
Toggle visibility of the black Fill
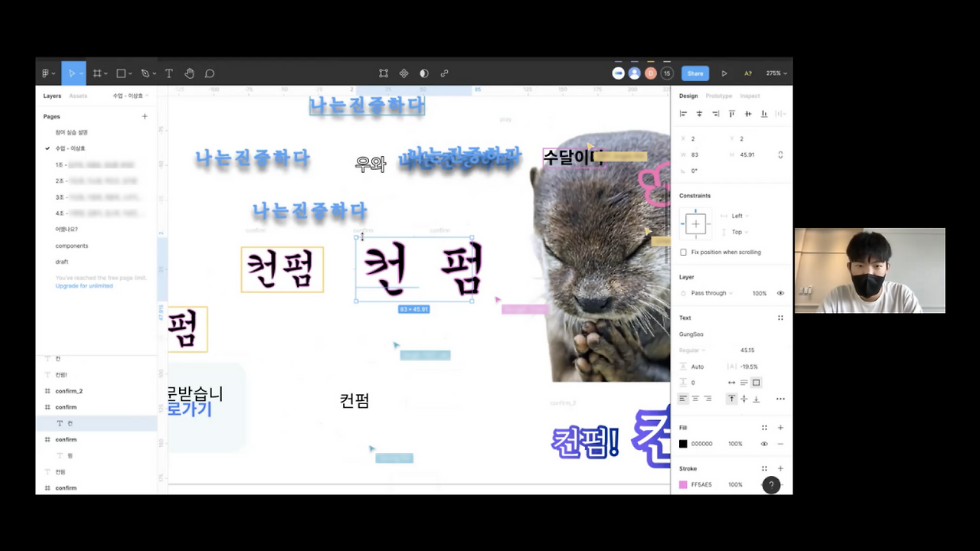pos(763,443)
